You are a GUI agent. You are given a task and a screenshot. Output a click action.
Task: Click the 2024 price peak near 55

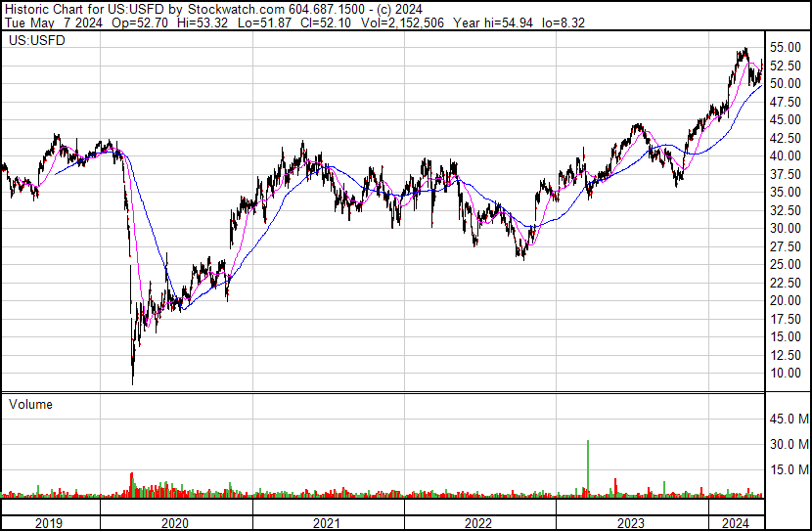pos(744,51)
